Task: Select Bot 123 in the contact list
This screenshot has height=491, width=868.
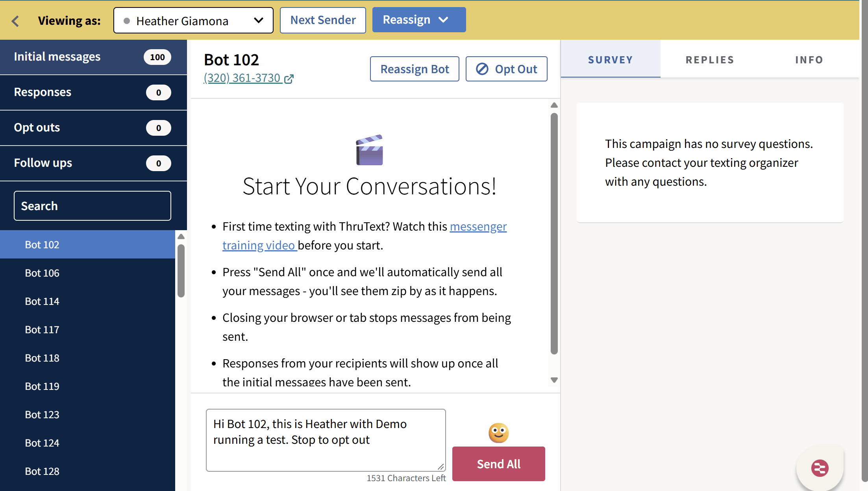Action: (87, 414)
